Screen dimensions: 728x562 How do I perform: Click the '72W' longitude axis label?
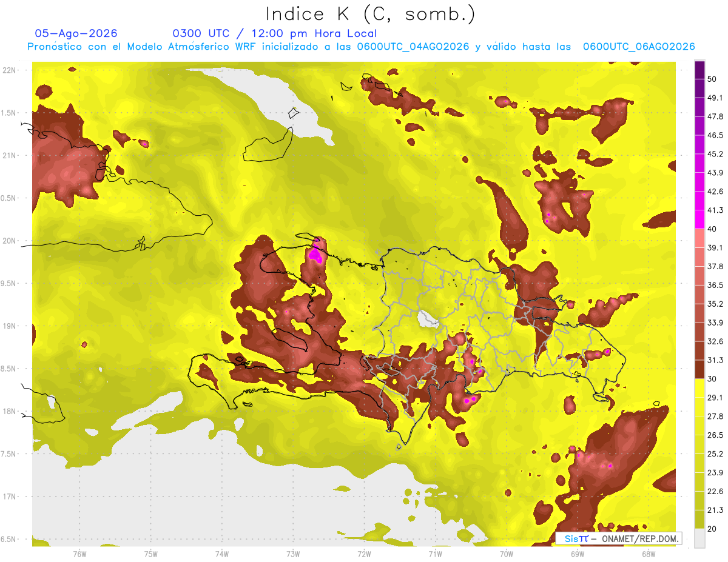tap(364, 554)
